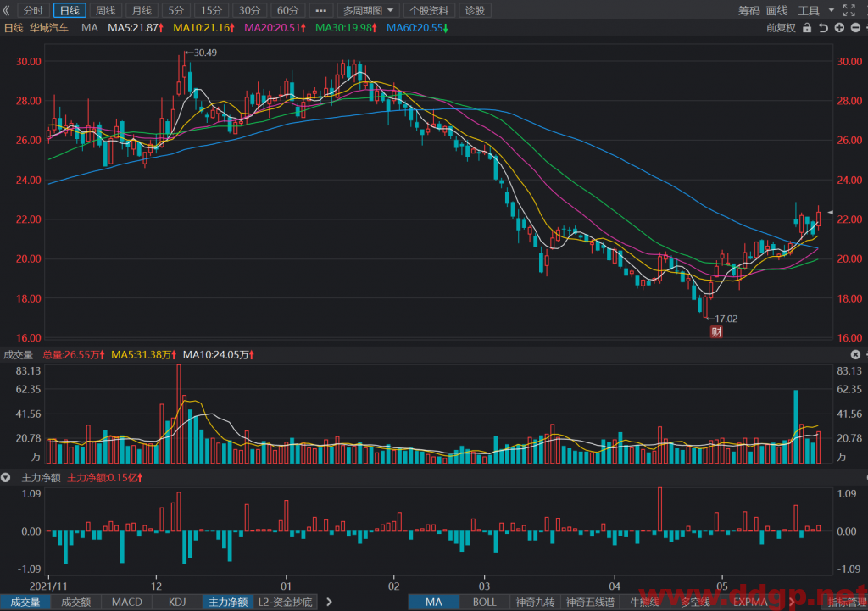Select the MACD indicator tab
The image size is (868, 611).
127,602
